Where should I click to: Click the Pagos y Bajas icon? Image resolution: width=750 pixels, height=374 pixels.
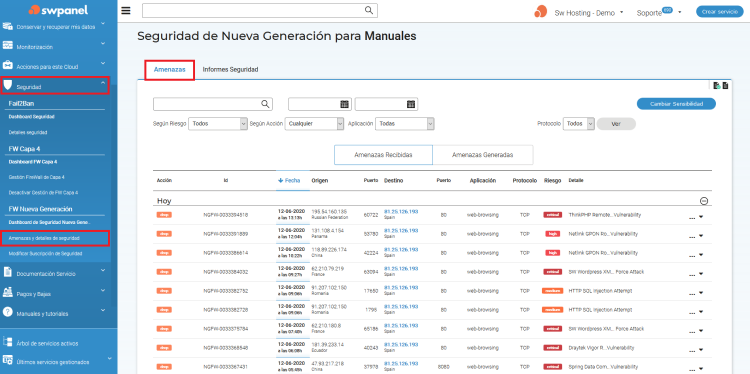(8, 291)
